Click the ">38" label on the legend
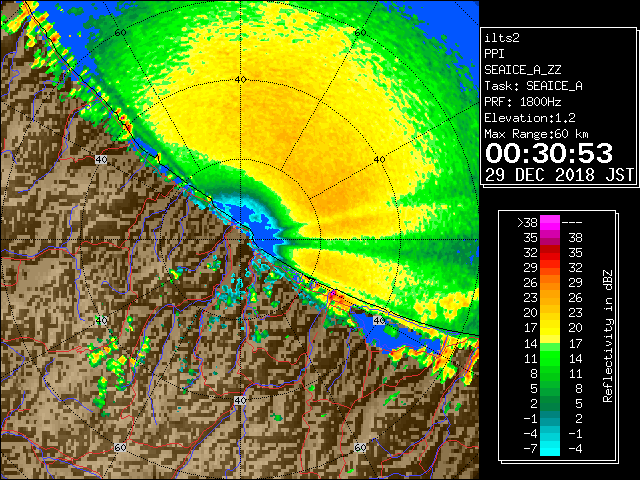640x480 pixels. click(527, 223)
